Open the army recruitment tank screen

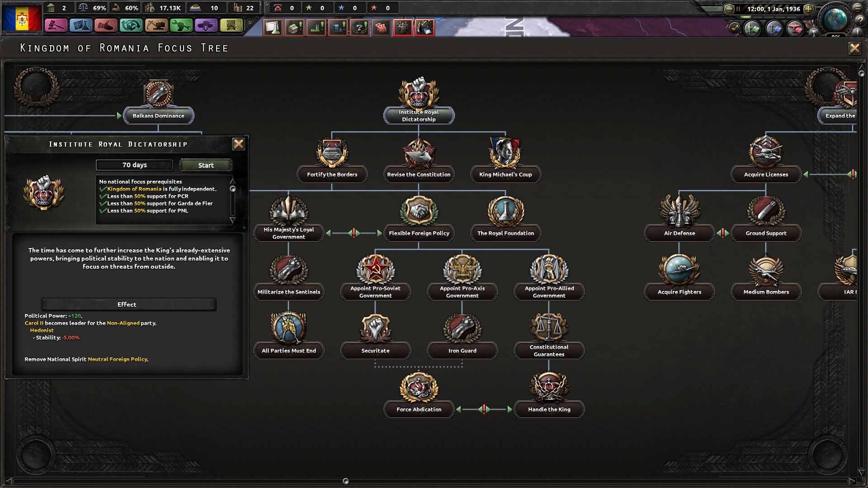[206, 26]
